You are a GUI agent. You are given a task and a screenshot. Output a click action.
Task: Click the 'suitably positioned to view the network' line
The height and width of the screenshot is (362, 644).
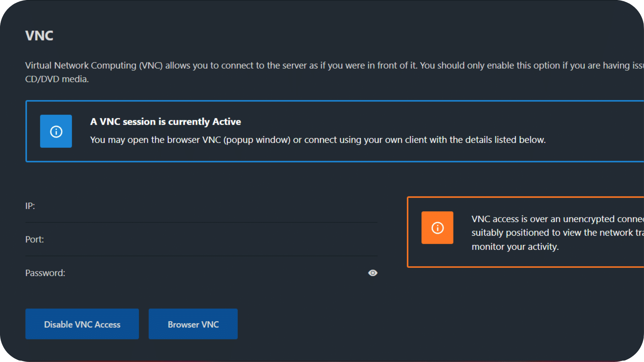click(557, 233)
